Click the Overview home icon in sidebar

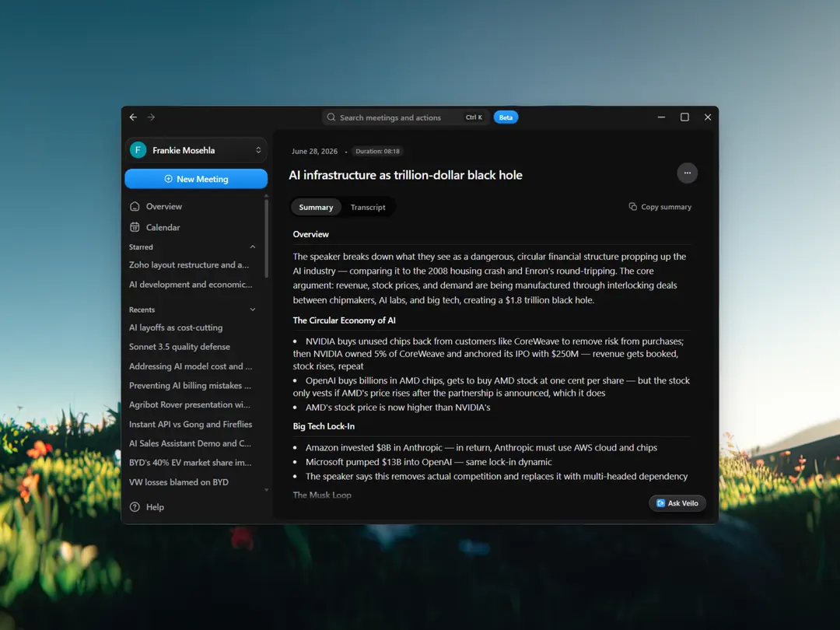(135, 206)
